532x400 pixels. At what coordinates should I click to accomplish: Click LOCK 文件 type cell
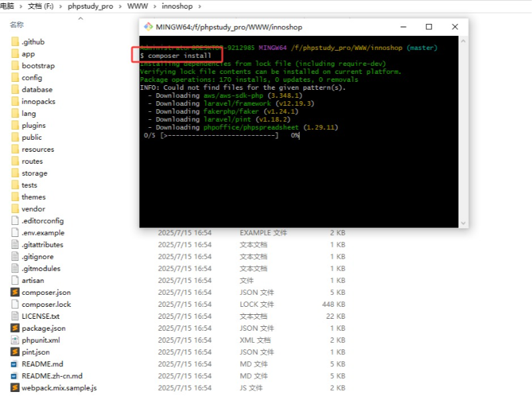point(257,304)
